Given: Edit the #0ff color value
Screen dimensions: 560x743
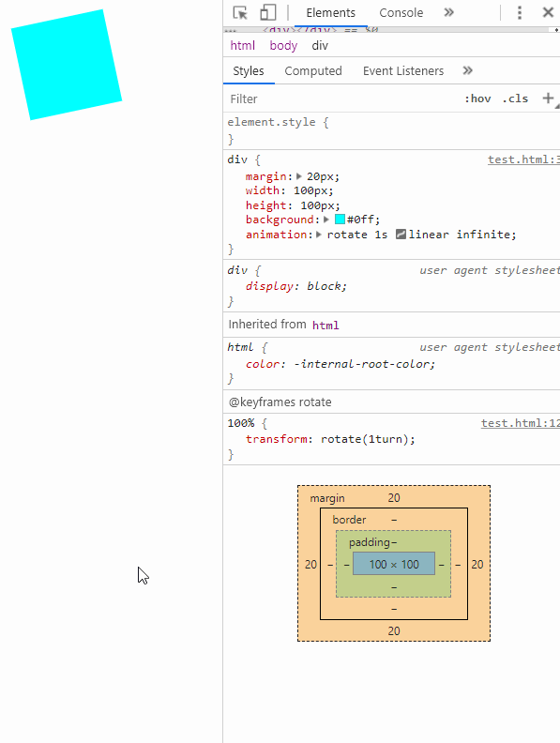Looking at the screenshot, I should tap(361, 220).
